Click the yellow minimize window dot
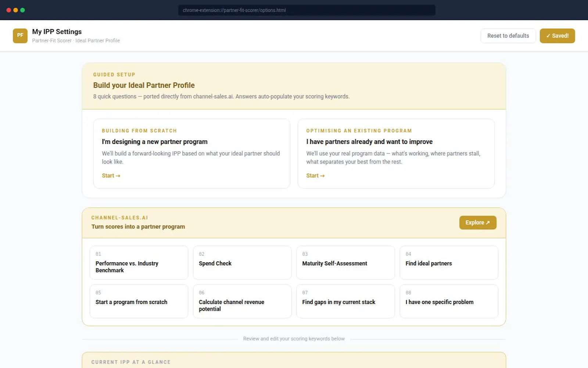This screenshot has height=368, width=588. tap(15, 10)
